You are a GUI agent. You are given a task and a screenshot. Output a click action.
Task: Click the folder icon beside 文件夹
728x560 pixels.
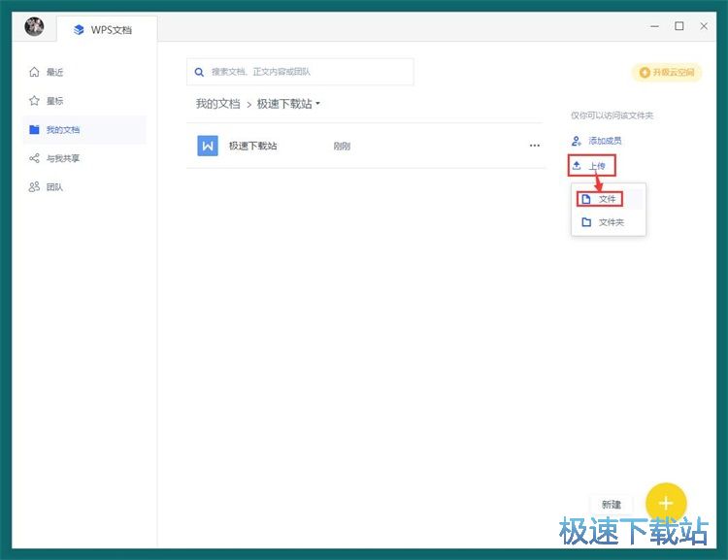point(586,222)
